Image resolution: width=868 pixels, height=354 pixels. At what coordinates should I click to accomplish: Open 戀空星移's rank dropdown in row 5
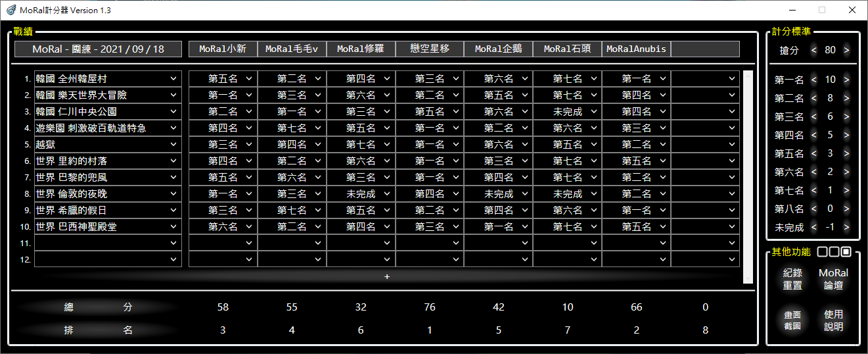click(430, 144)
